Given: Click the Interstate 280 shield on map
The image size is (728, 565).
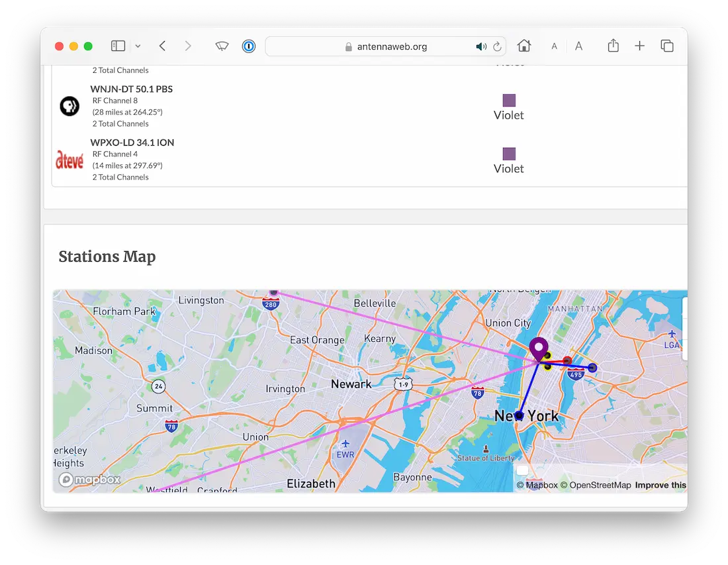Looking at the screenshot, I should [x=271, y=305].
